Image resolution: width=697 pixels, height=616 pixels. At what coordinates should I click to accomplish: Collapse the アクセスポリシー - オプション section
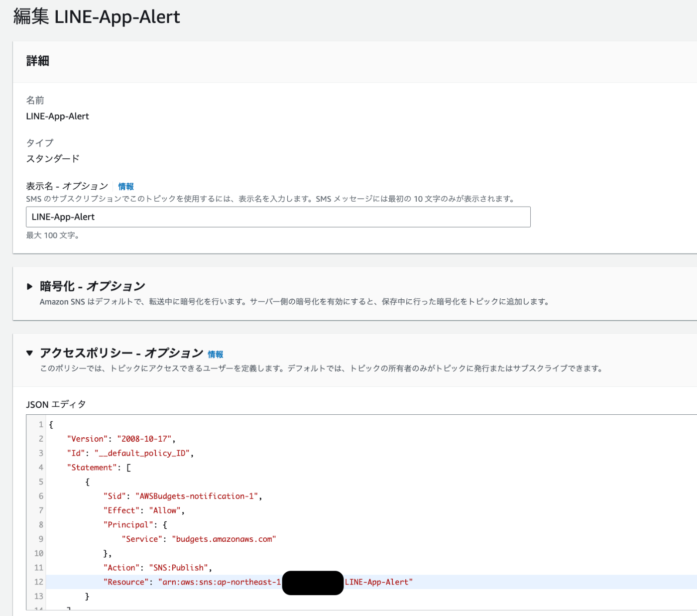(x=29, y=353)
